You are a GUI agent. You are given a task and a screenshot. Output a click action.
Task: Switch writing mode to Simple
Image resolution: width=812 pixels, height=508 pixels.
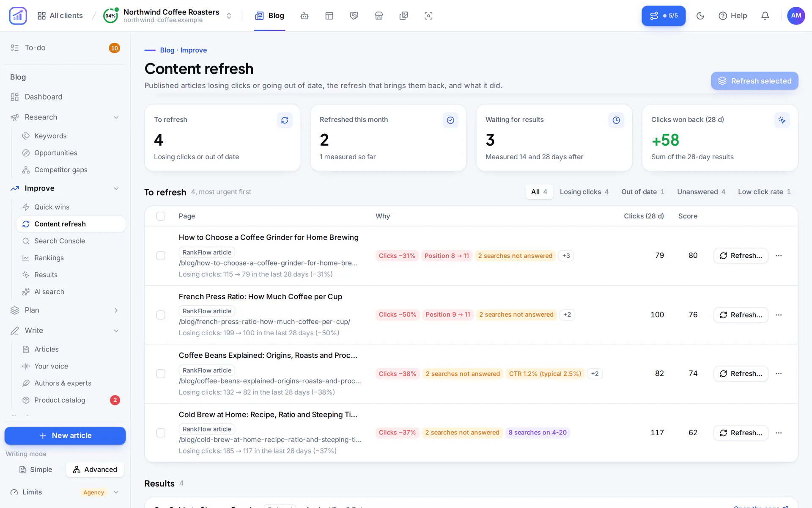pyautogui.click(x=36, y=469)
